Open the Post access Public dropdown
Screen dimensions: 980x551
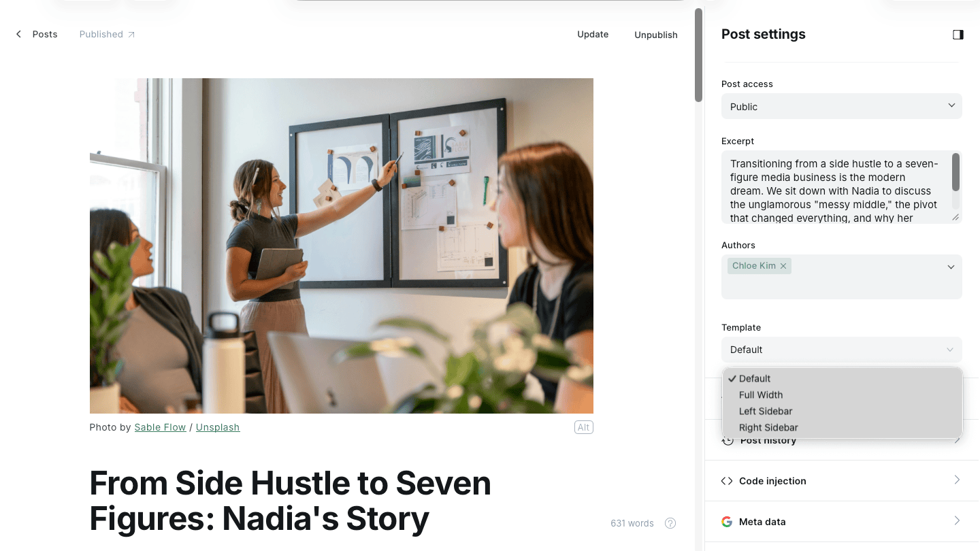tap(842, 106)
